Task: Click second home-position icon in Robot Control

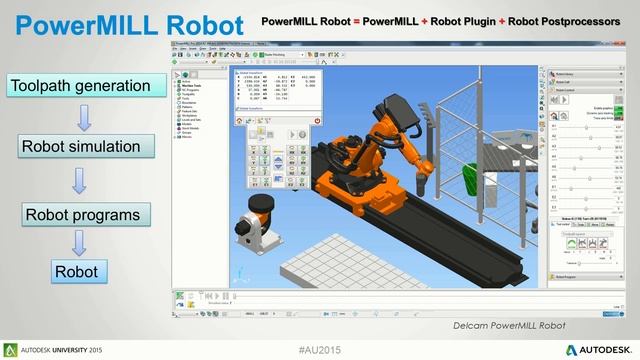Action: (x=564, y=116)
